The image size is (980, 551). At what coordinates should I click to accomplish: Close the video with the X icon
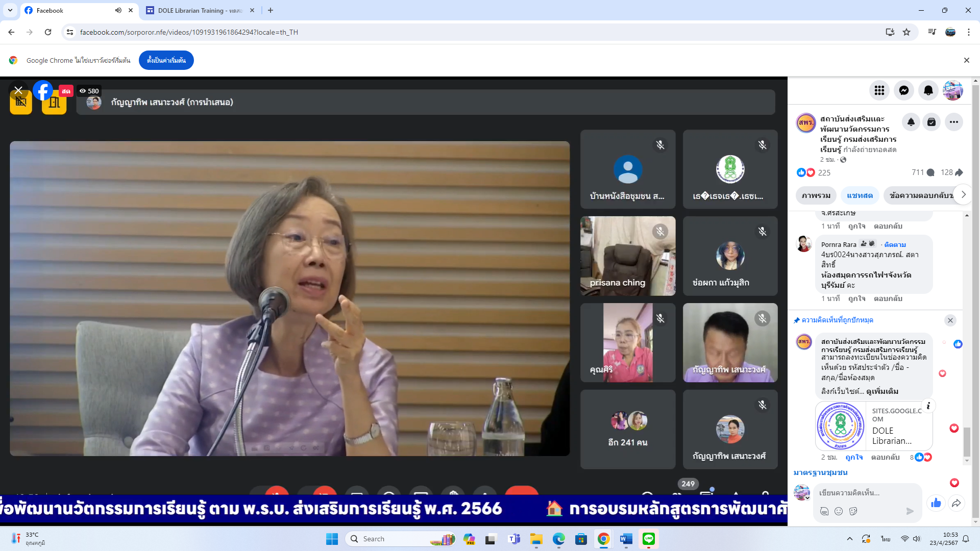(x=18, y=90)
